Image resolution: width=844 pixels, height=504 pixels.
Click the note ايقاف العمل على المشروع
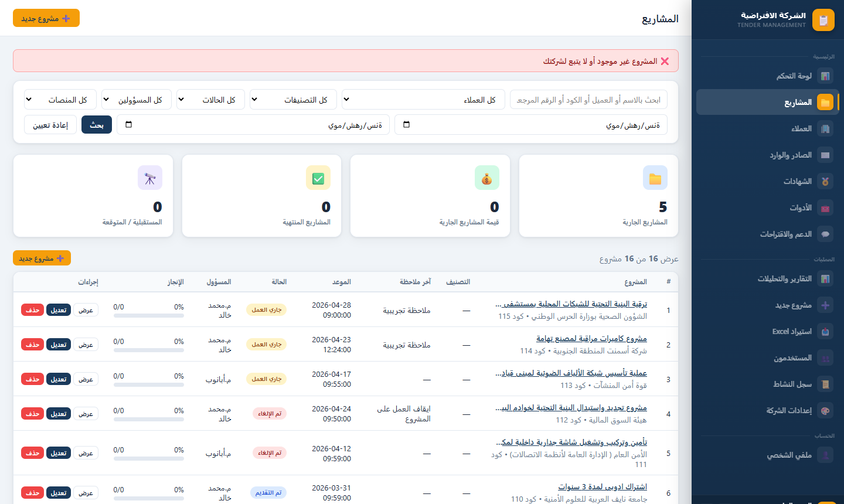pyautogui.click(x=404, y=414)
